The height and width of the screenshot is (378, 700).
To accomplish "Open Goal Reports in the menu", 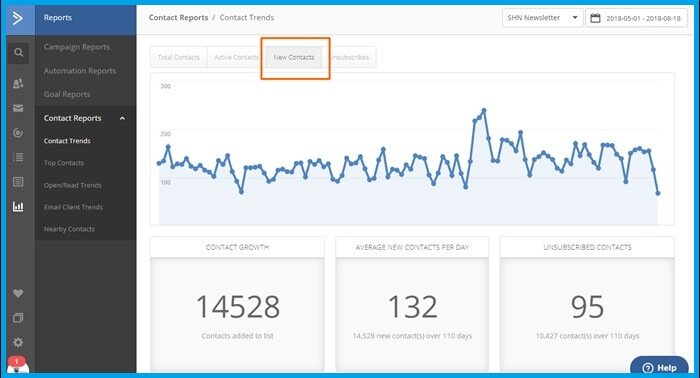I will (x=67, y=94).
